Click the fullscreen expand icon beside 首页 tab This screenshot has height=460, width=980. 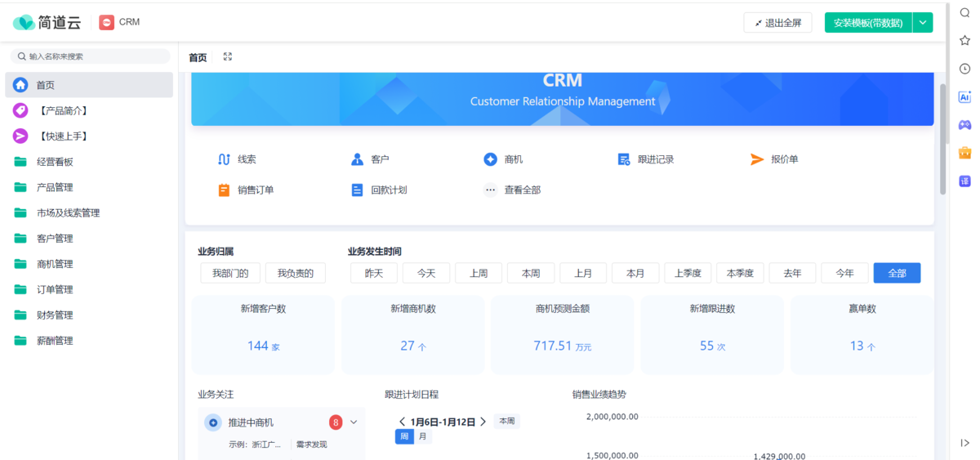228,57
